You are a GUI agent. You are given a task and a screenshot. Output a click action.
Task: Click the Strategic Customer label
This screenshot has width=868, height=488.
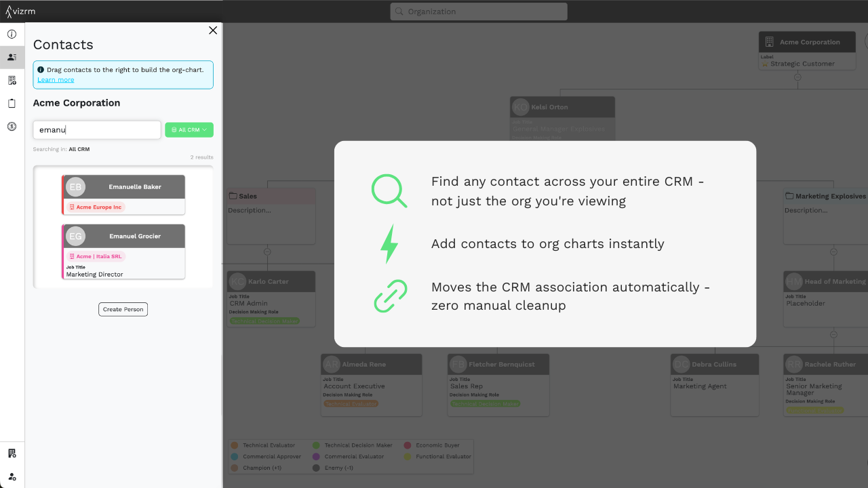802,64
